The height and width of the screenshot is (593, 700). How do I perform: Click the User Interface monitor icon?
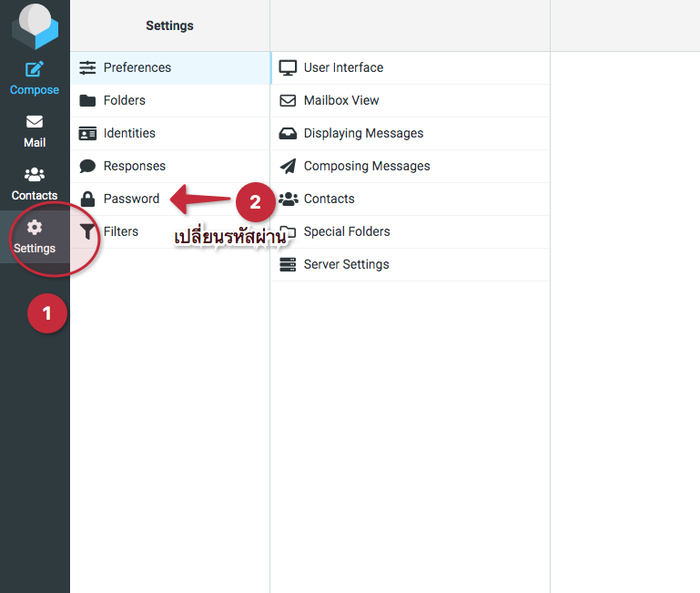click(x=288, y=67)
